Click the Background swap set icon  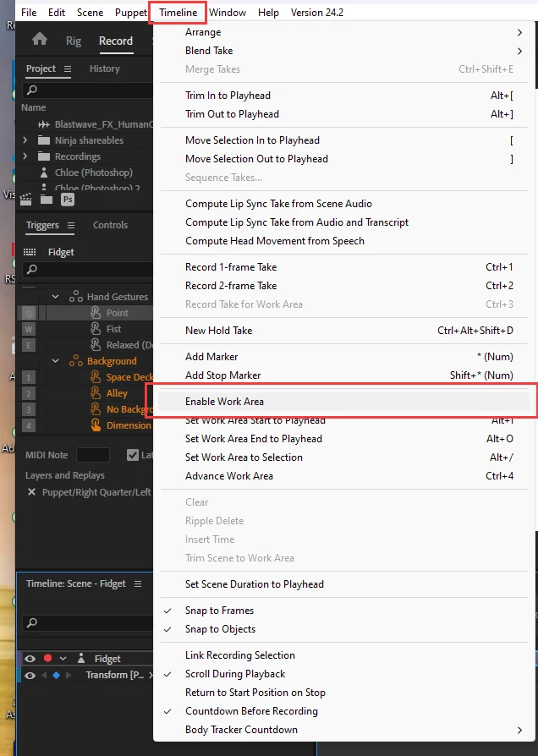point(76,361)
